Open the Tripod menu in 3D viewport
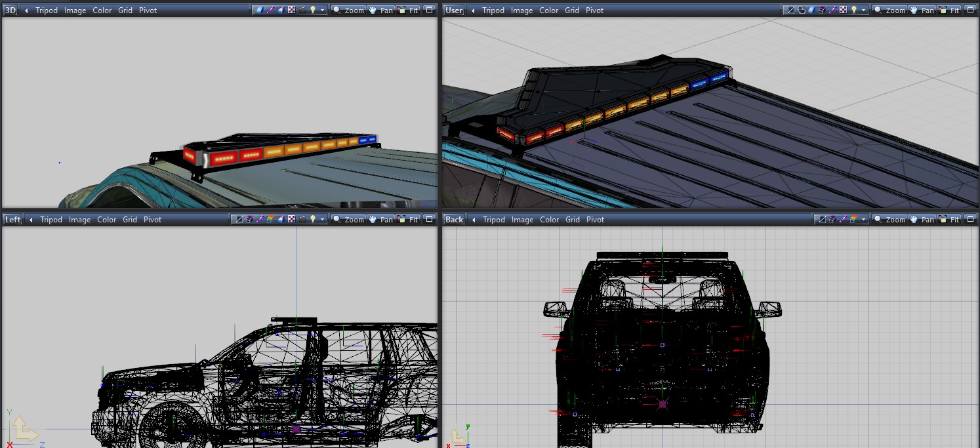Viewport: 980px width, 448px height. click(47, 10)
